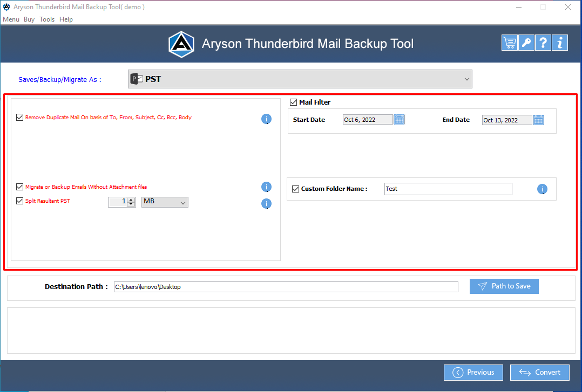The width and height of the screenshot is (582, 392).
Task: Click the Aryson logo in header
Action: coord(181,45)
